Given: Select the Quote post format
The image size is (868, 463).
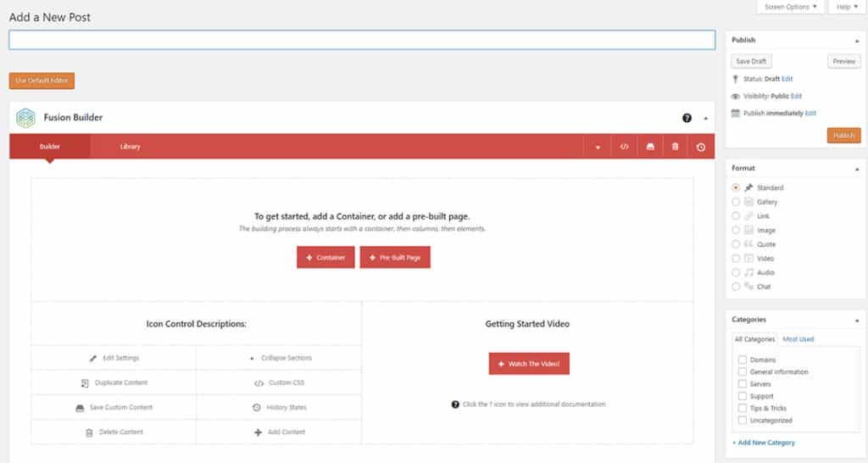Looking at the screenshot, I should (x=736, y=244).
